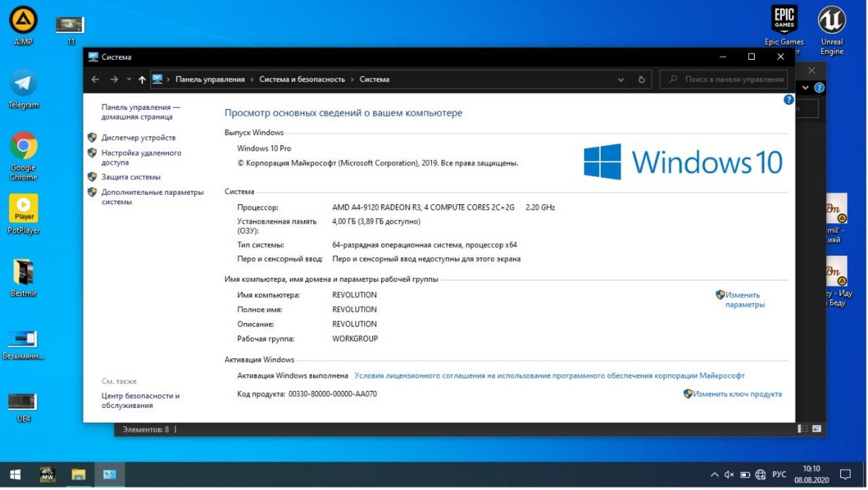Viewport: 868px width, 490px height.
Task: Click the muted volume tray icon
Action: coord(730,474)
